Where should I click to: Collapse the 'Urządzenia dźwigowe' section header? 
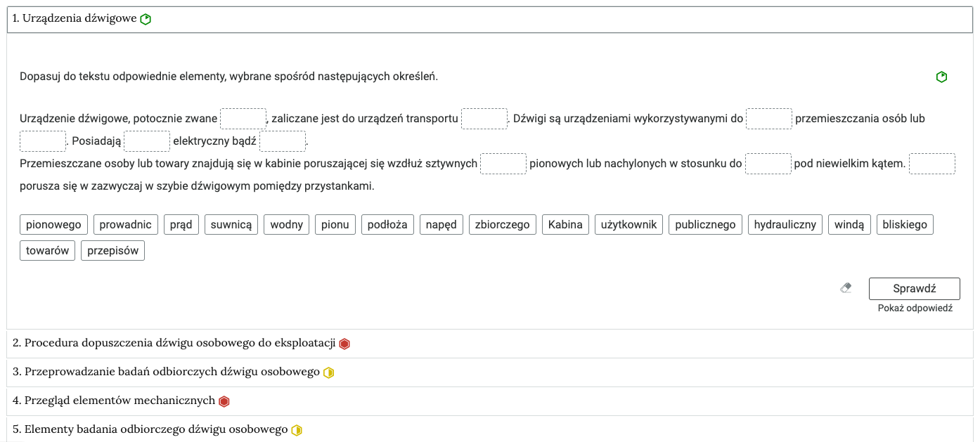(x=77, y=19)
